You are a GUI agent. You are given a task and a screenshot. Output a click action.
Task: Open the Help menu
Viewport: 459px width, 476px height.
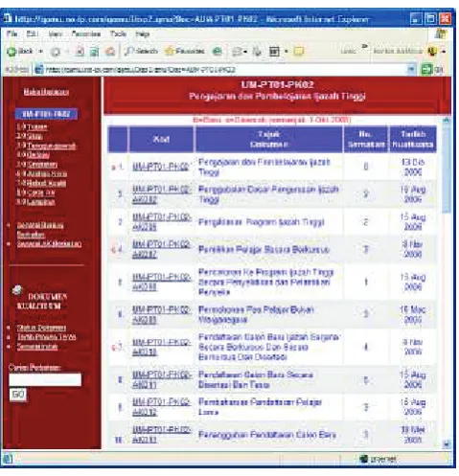pos(142,34)
